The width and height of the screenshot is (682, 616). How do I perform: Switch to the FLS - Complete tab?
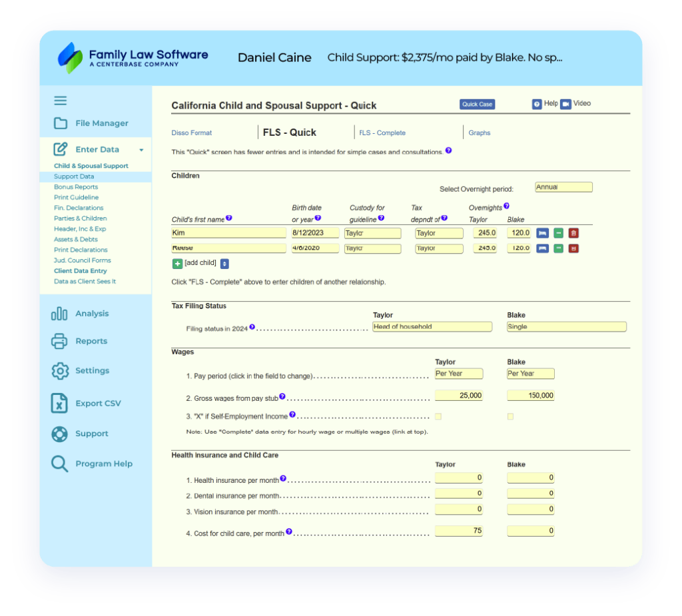(x=382, y=133)
